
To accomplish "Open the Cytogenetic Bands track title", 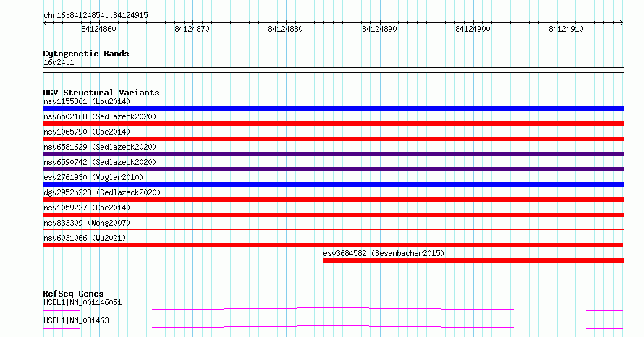I will (86, 54).
